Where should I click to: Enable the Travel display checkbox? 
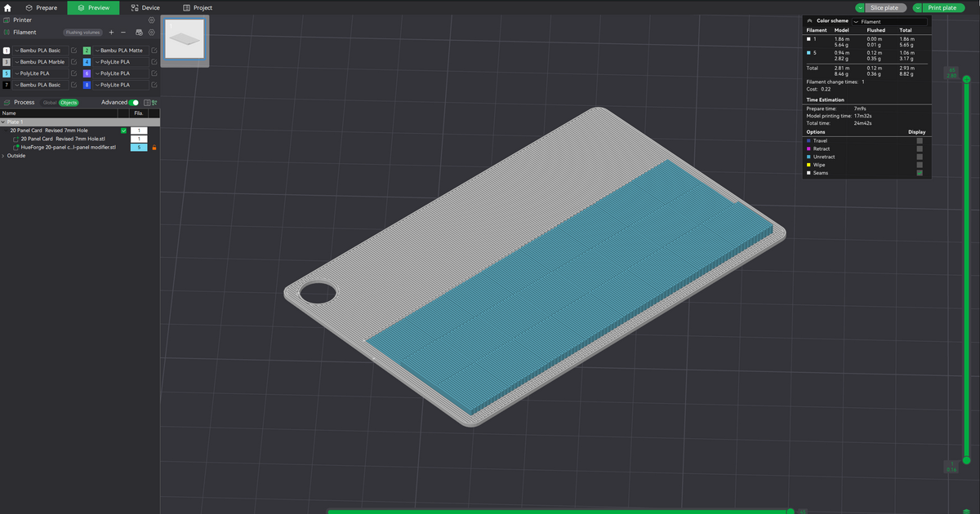point(920,140)
